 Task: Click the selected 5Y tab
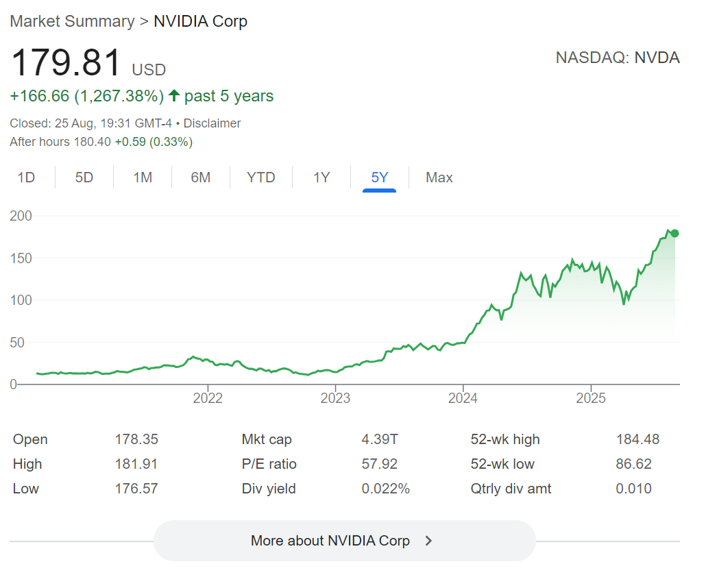380,177
